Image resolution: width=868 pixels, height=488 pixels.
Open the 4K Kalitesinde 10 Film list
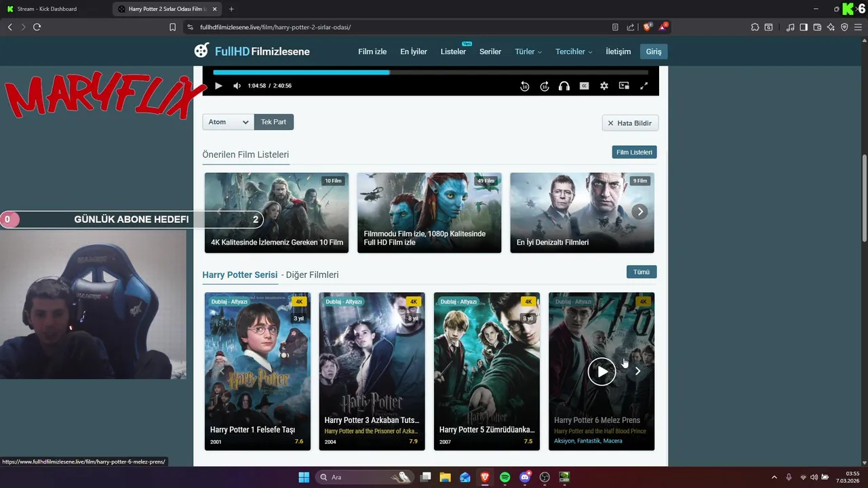(x=277, y=213)
